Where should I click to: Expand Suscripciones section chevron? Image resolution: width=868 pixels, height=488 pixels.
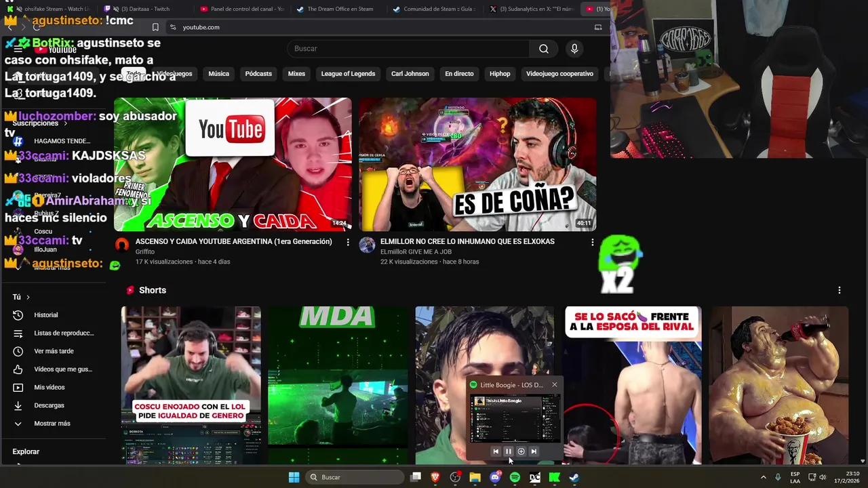(x=66, y=123)
